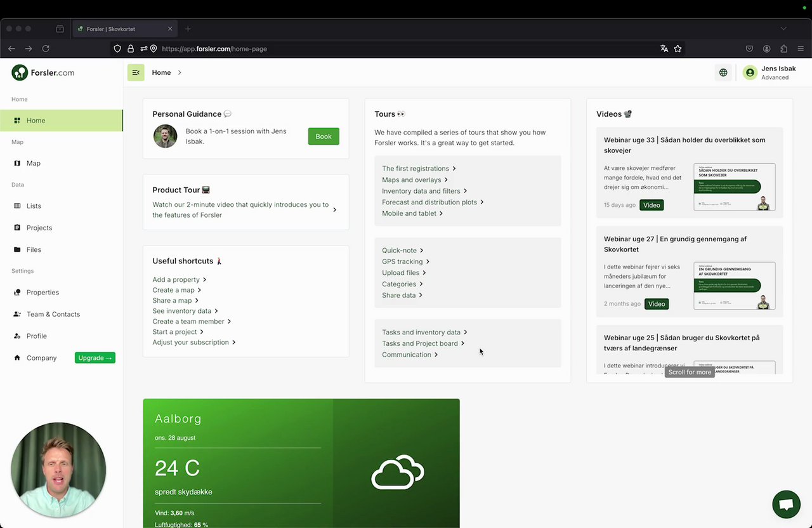Click the breadcrumb chevron after Home

pyautogui.click(x=180, y=72)
